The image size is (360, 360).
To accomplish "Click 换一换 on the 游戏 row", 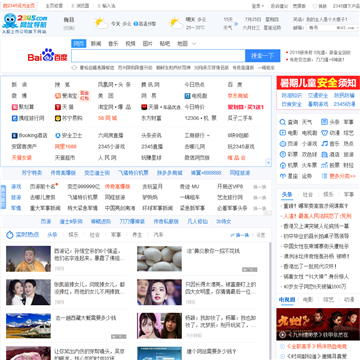I will pyautogui.click(x=259, y=187).
